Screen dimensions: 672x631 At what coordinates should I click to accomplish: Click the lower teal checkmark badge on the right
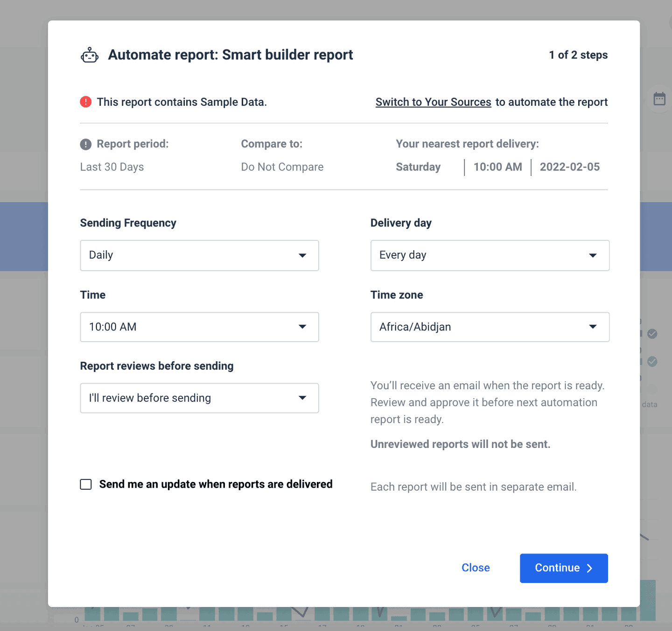652,362
